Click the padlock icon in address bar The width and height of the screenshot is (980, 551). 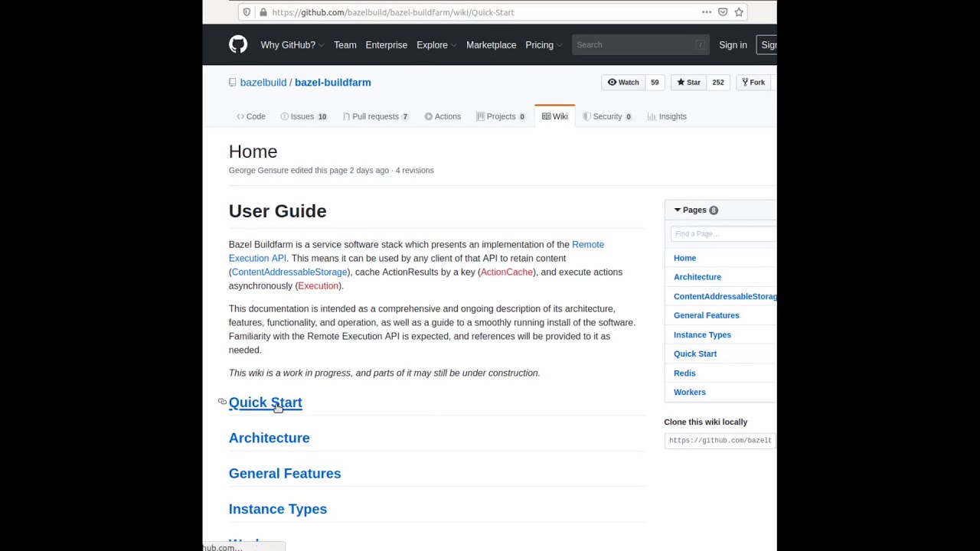click(263, 12)
